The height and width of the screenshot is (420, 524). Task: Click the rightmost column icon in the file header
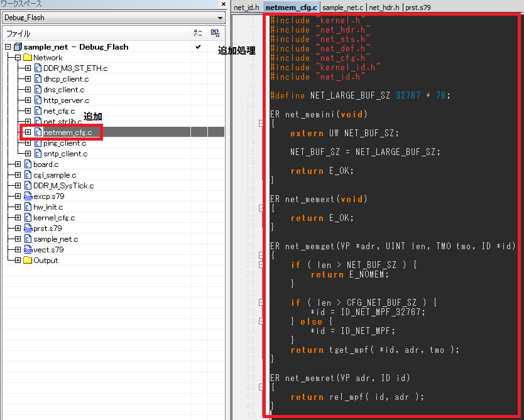coord(215,33)
